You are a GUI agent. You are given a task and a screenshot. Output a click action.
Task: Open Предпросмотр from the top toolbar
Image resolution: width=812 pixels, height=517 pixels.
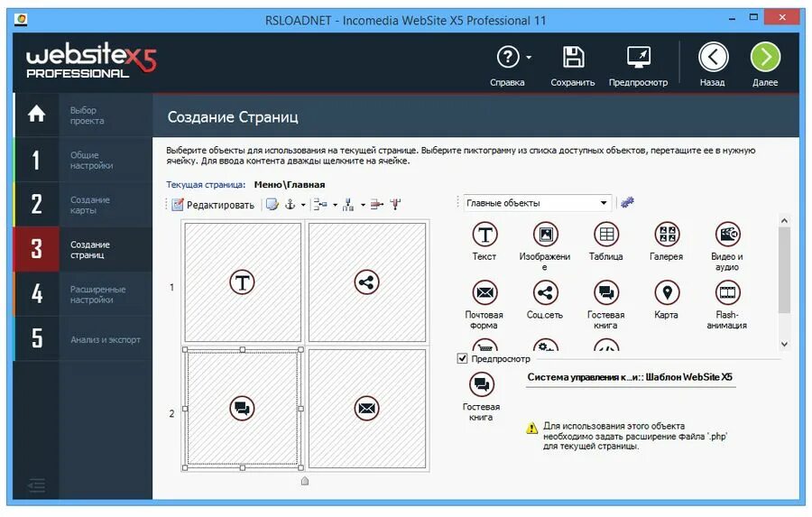click(x=638, y=66)
